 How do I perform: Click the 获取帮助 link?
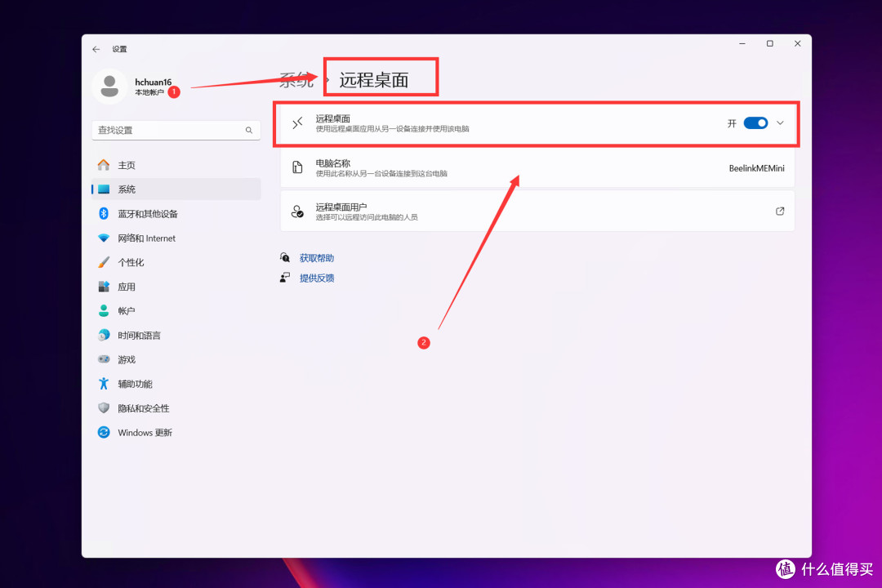(317, 258)
